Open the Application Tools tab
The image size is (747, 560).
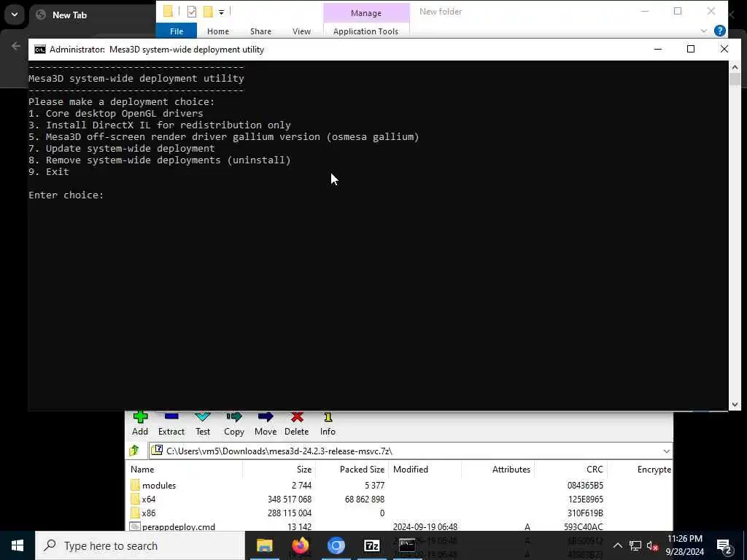pyautogui.click(x=366, y=31)
